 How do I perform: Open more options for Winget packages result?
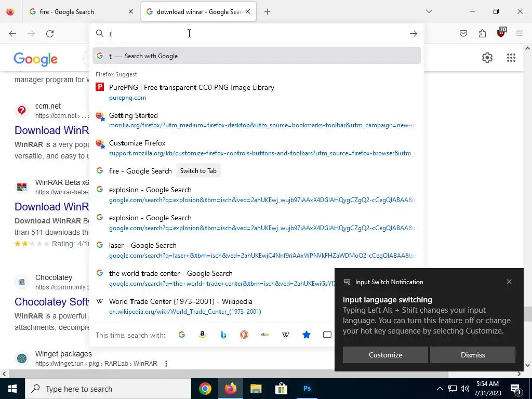click(166, 363)
